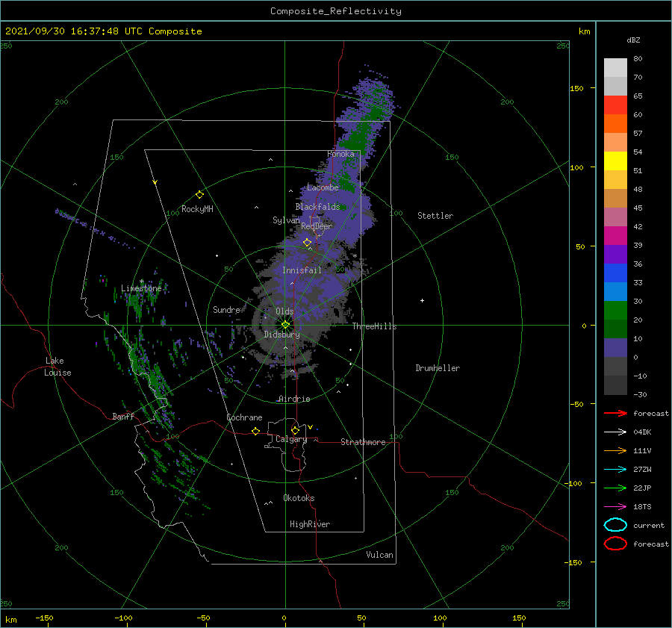
Task: Click the Innisfail town label
Action: tap(302, 270)
